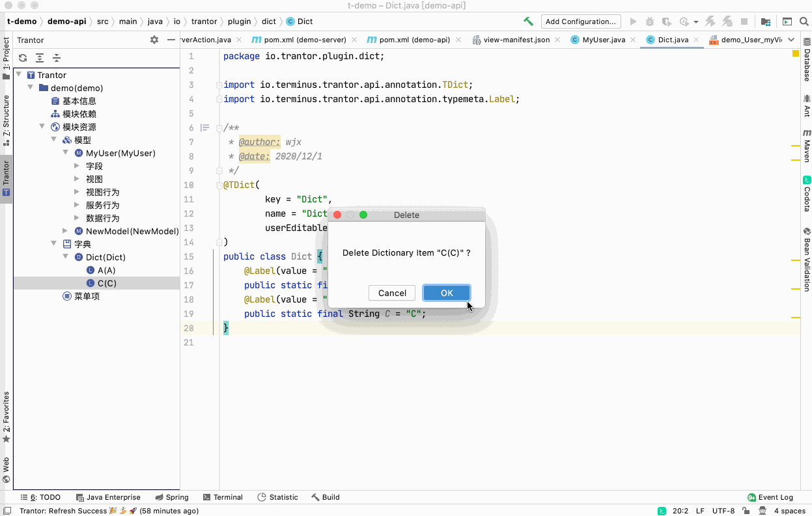Click UTF-8 encoding in status bar
This screenshot has height=516, width=812.
coord(723,511)
